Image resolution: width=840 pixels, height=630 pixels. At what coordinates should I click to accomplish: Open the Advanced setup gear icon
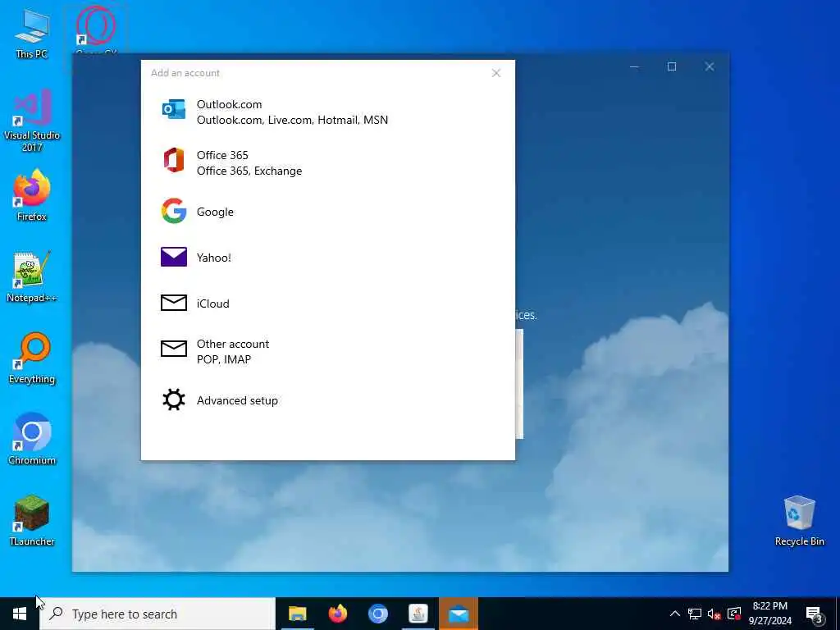174,399
